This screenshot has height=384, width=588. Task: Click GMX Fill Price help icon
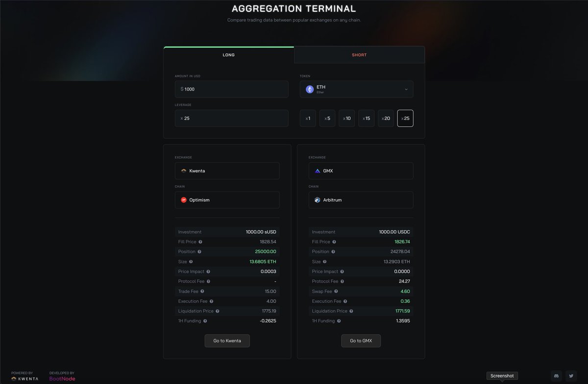click(334, 242)
